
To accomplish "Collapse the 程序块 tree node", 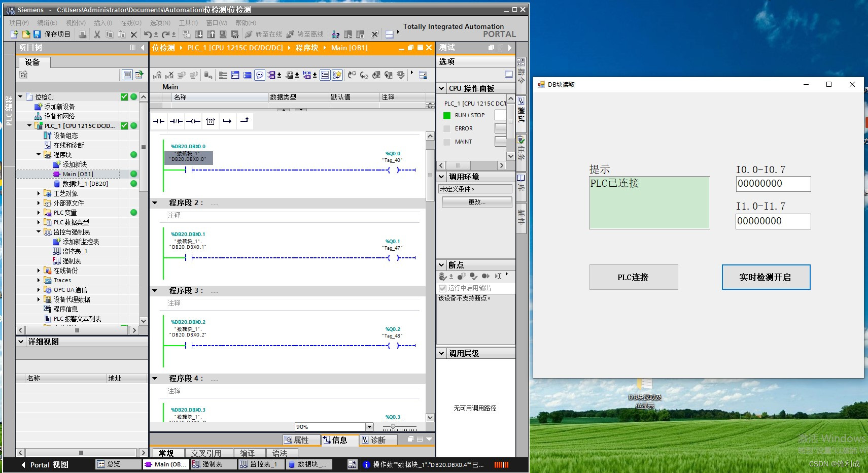I will 39,154.
